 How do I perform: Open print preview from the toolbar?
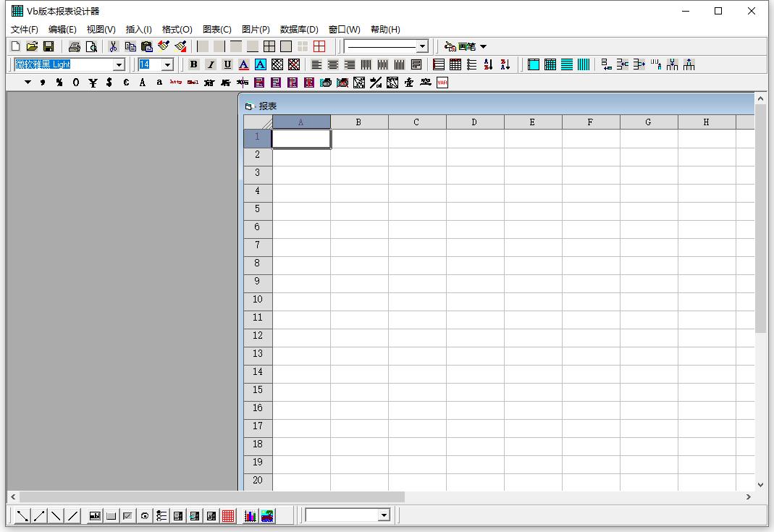tap(91, 46)
